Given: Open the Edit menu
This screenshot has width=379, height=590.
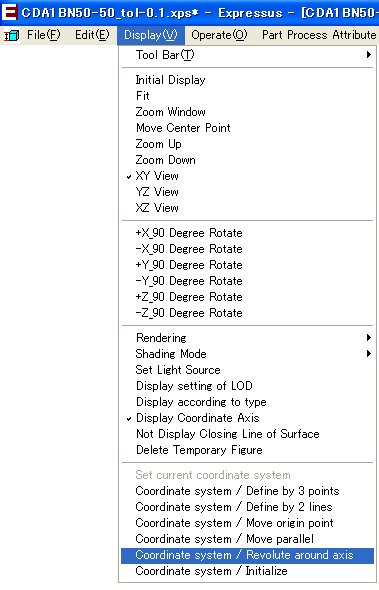Looking at the screenshot, I should coord(92,35).
